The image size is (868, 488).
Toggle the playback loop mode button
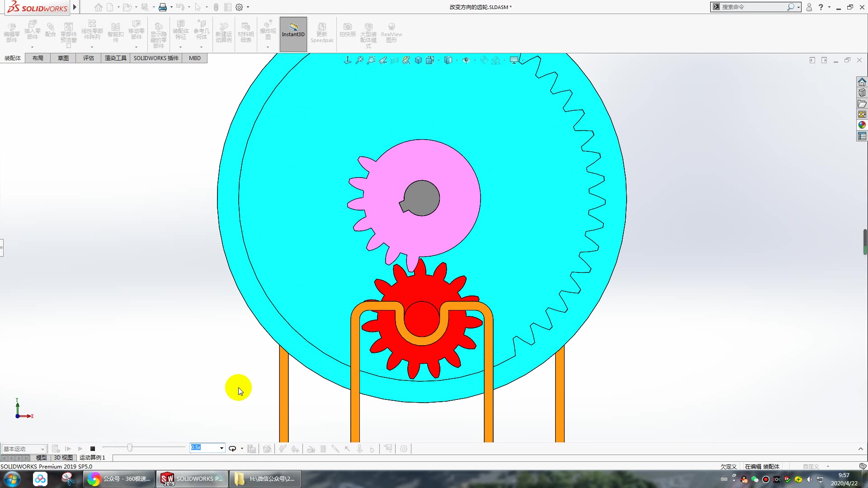232,449
